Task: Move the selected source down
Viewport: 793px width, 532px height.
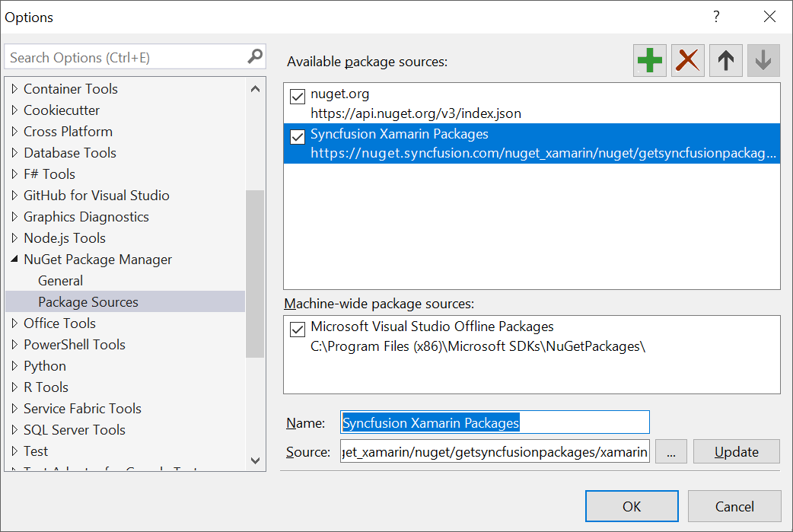Action: click(763, 60)
